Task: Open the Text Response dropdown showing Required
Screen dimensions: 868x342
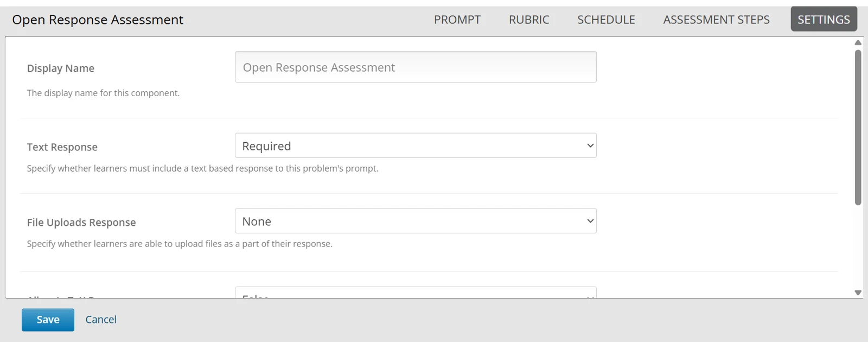Action: point(416,145)
